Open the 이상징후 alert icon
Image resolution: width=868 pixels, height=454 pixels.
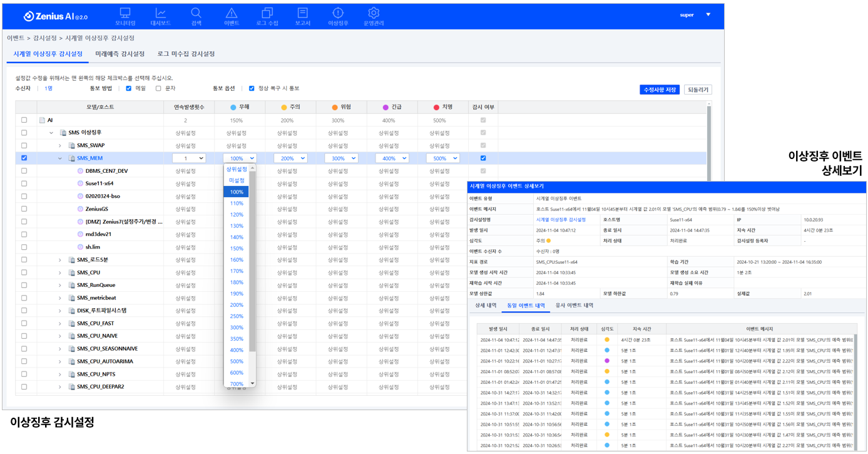point(338,13)
